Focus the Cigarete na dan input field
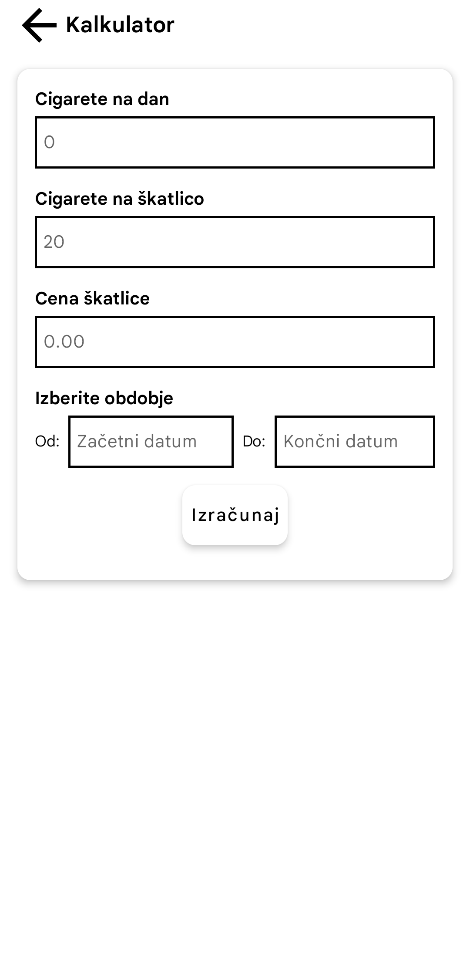 coord(235,142)
